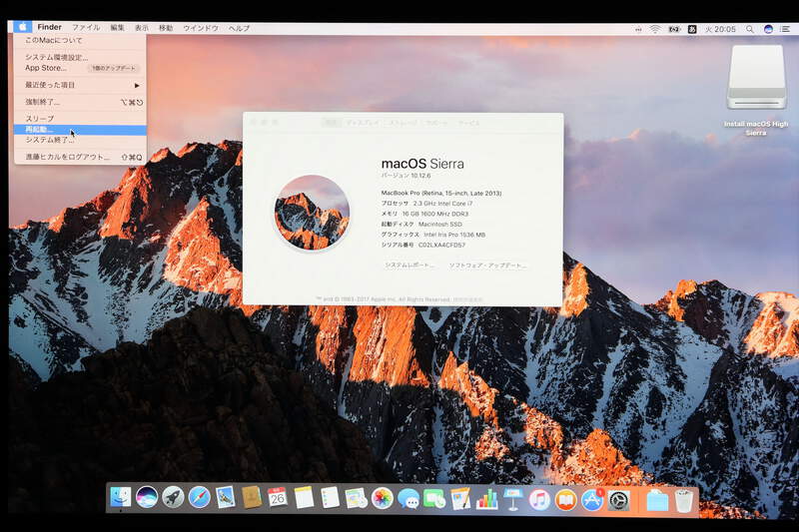Open the 編集 menu
The image size is (799, 532).
117,28
